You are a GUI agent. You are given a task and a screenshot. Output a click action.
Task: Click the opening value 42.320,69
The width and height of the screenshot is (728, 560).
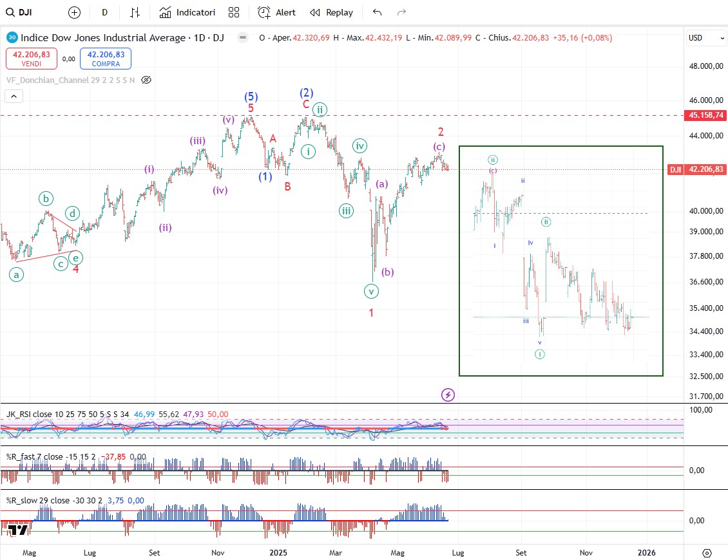tap(311, 37)
